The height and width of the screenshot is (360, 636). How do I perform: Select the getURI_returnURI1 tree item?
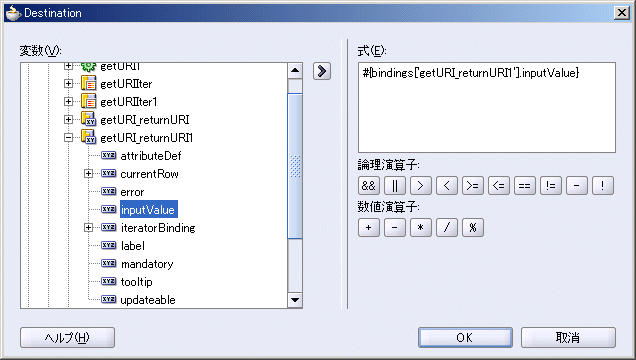pos(146,138)
